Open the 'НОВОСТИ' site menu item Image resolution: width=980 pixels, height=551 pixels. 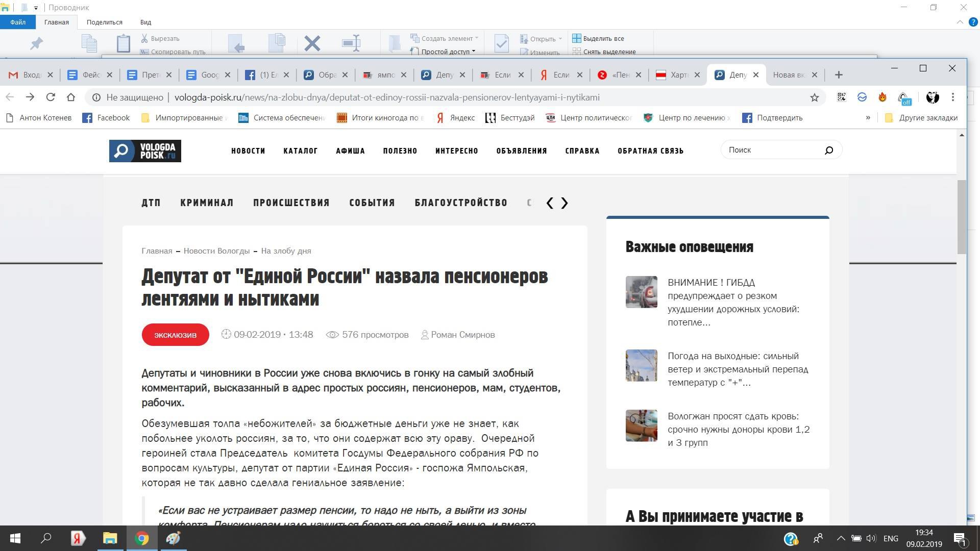coord(248,151)
